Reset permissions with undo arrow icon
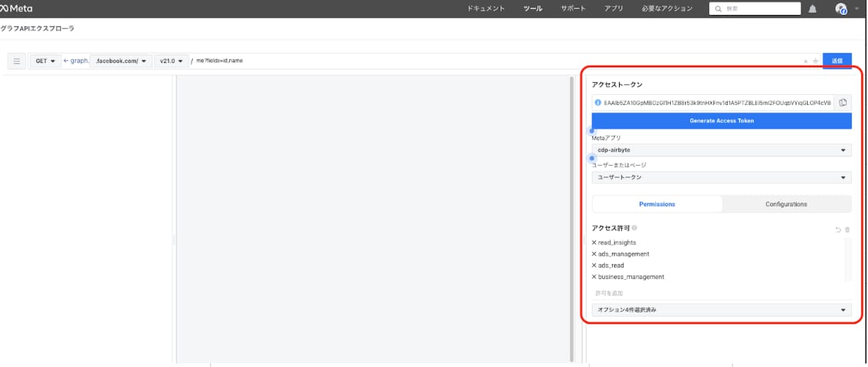The image size is (868, 367). [x=838, y=230]
